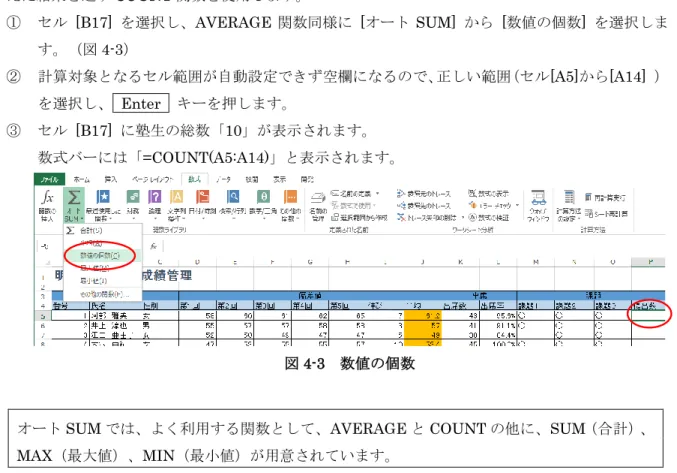The width and height of the screenshot is (677, 473).
Task: Open the 文字列操作 text function icon
Action: point(176,197)
